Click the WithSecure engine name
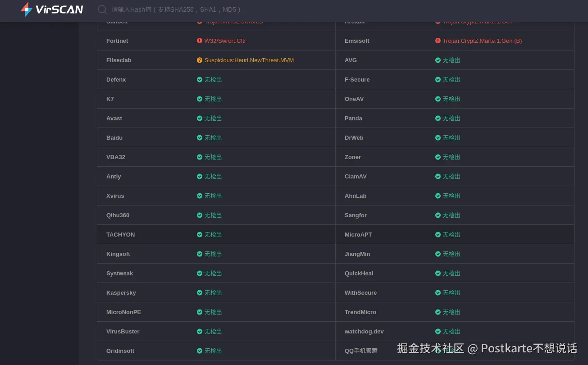Viewport: 588px width, 365px height. (x=360, y=292)
